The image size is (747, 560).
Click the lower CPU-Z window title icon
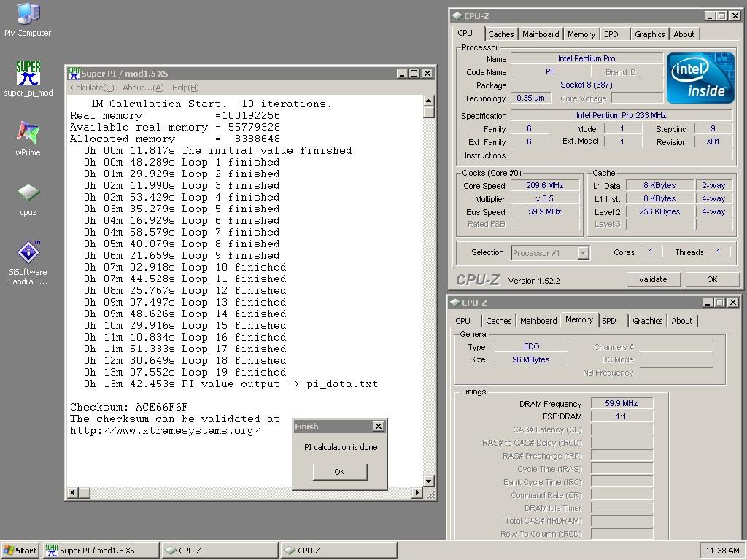tap(455, 303)
